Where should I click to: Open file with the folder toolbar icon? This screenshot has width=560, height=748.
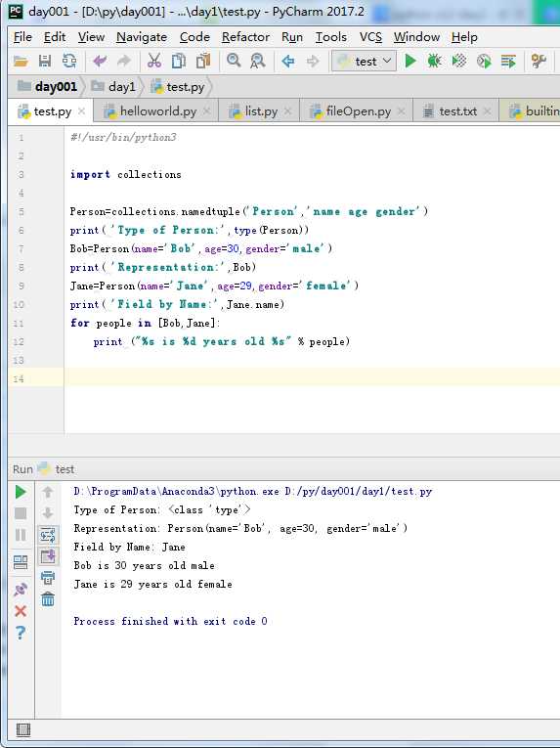click(20, 61)
